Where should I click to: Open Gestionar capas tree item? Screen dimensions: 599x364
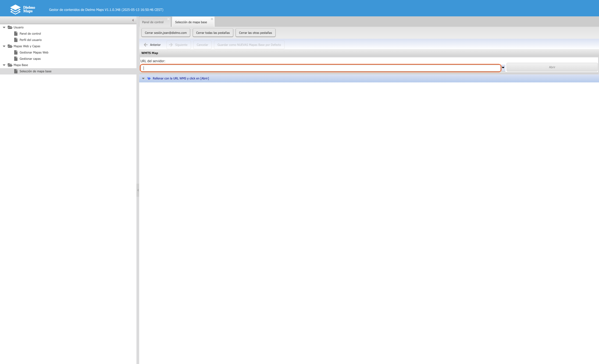(30, 59)
